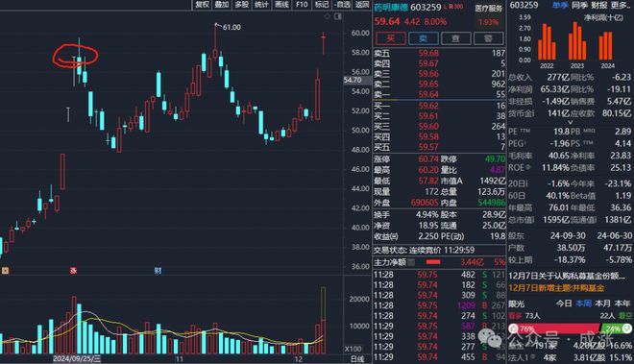634x364 pixels.
Task: Click the 涨停 60.74 limit-up value
Action: tap(428, 158)
